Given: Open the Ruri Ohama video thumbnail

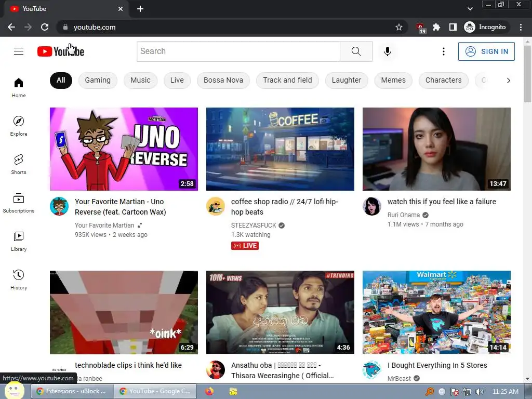Looking at the screenshot, I should click(436, 149).
